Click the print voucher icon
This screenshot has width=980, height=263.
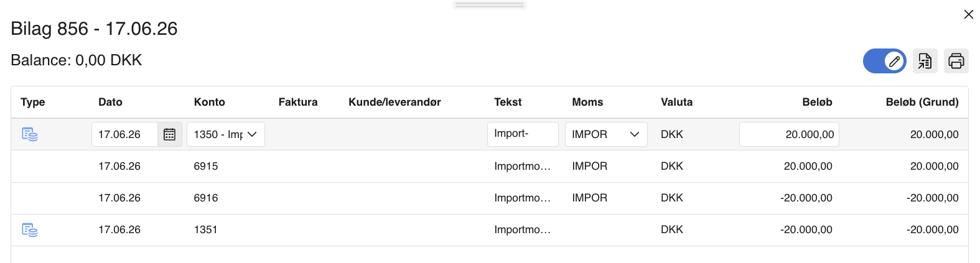tap(956, 61)
